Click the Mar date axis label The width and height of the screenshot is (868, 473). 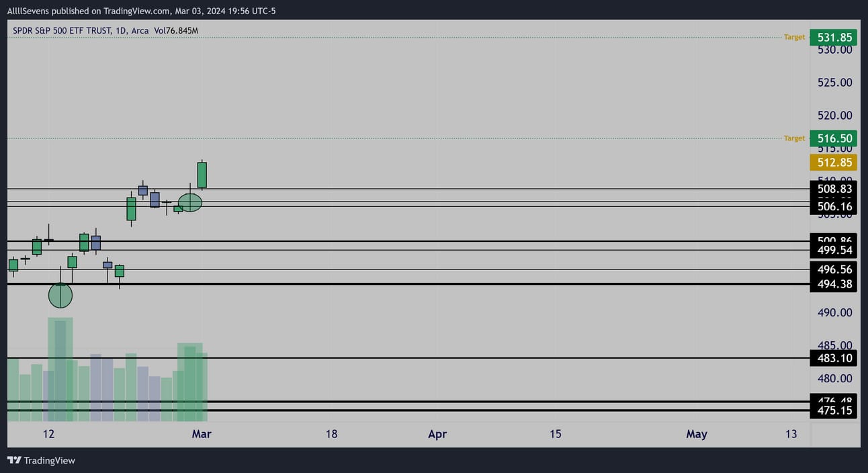(x=202, y=434)
